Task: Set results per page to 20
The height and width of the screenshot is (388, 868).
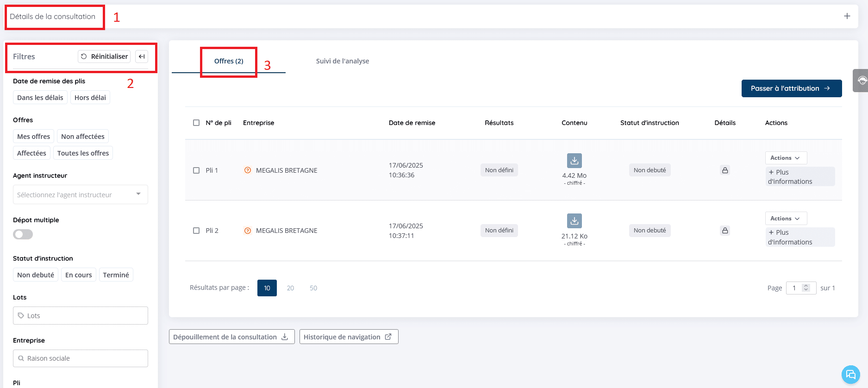Action: [291, 288]
